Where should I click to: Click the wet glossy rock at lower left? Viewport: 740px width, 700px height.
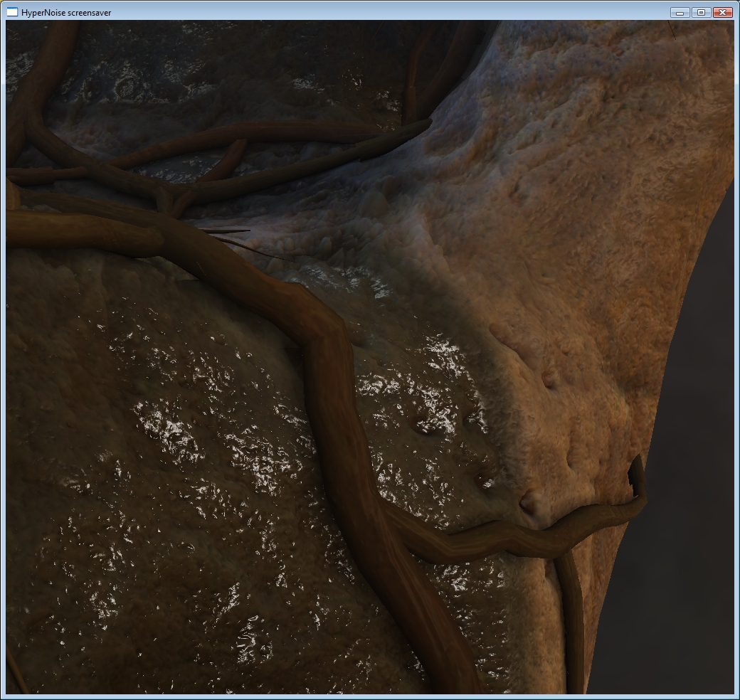(142, 498)
